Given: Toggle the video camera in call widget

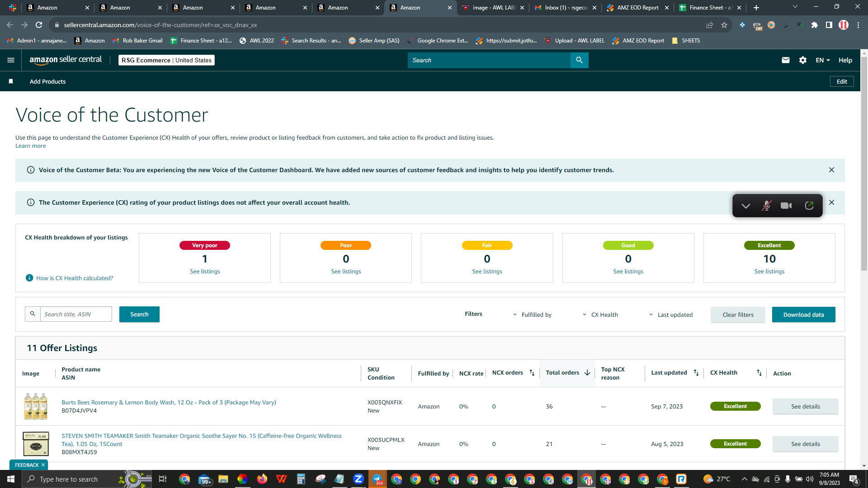Looking at the screenshot, I should click(x=786, y=206).
